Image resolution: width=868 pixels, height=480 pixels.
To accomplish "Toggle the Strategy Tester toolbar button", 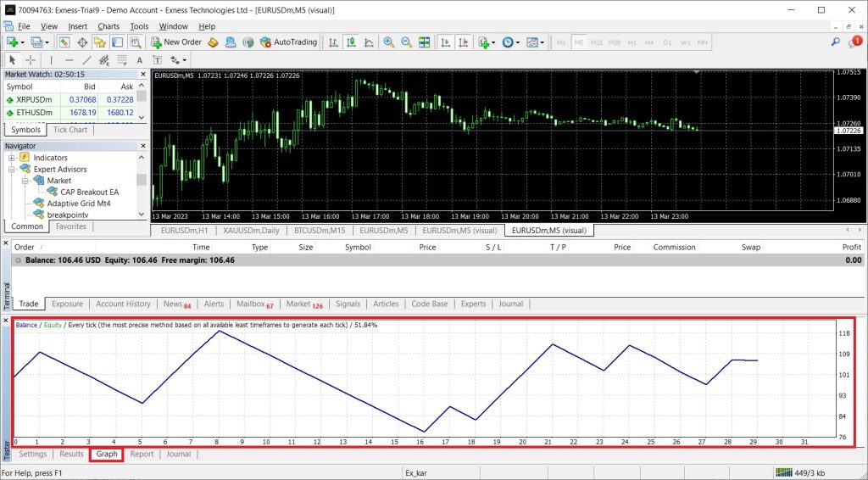I will [135, 42].
